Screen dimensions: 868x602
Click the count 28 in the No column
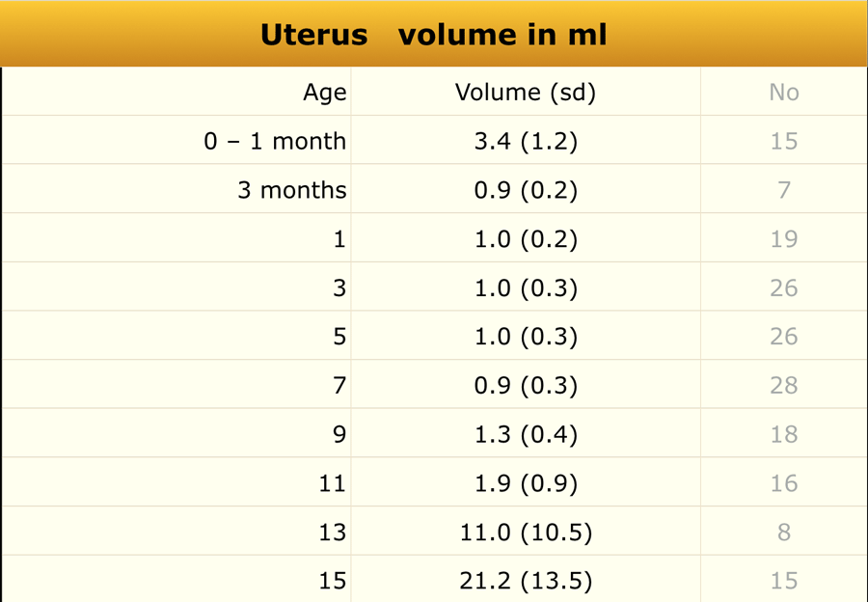[x=783, y=386]
